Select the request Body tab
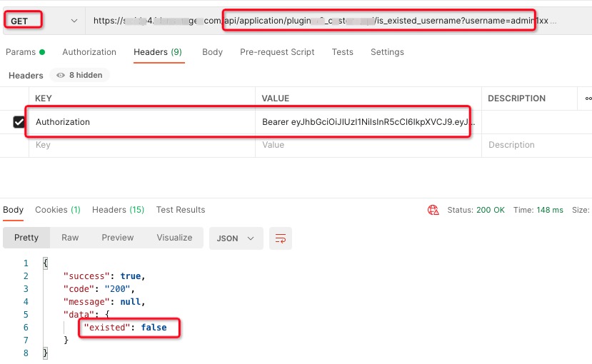592x364 pixels. click(212, 52)
